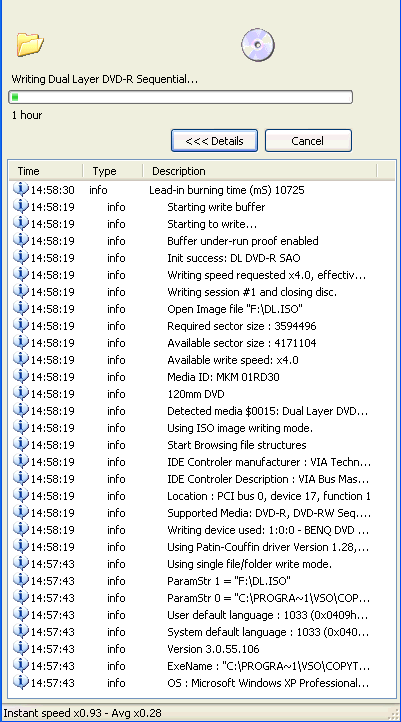Click info icon beside Media ID: MKM 01RD30
Viewport: 401px width, 722px height.
[21, 376]
